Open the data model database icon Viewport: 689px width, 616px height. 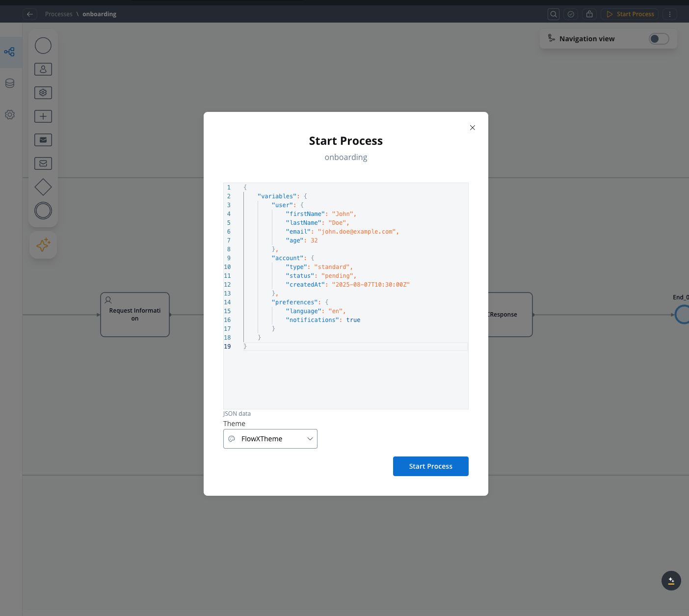10,83
